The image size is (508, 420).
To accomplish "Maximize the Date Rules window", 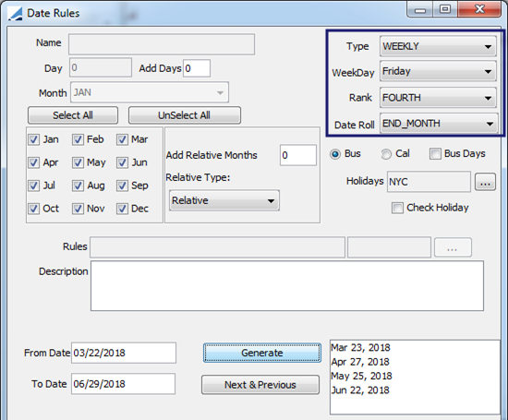I will point(445,9).
